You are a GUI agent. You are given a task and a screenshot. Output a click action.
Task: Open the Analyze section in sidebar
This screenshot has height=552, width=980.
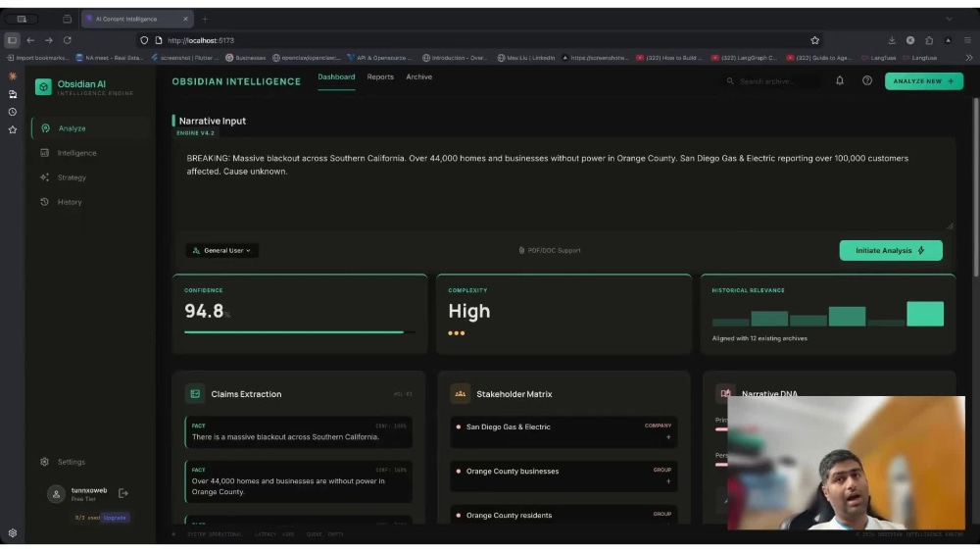coord(90,128)
